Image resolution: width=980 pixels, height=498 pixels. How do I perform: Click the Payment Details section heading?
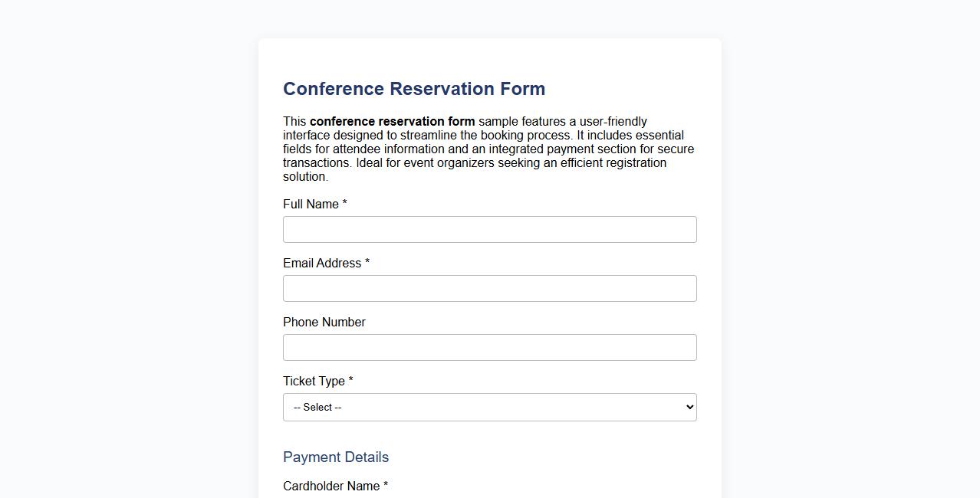[336, 457]
